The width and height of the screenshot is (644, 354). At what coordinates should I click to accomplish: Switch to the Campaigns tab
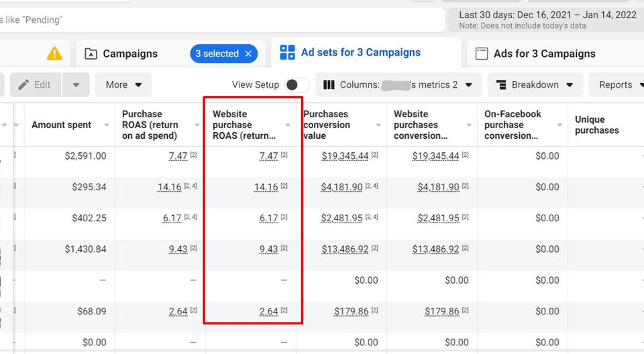(x=130, y=54)
